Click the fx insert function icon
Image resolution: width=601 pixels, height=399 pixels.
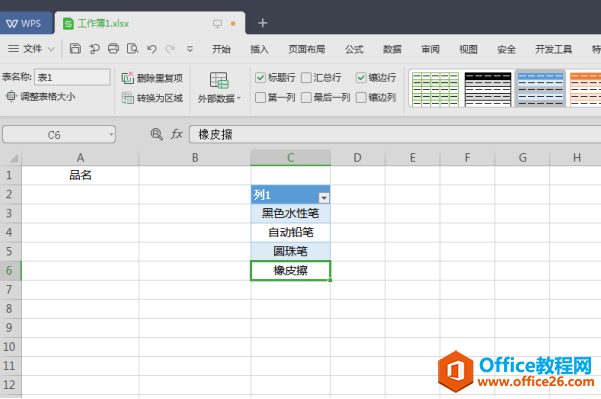(x=176, y=134)
